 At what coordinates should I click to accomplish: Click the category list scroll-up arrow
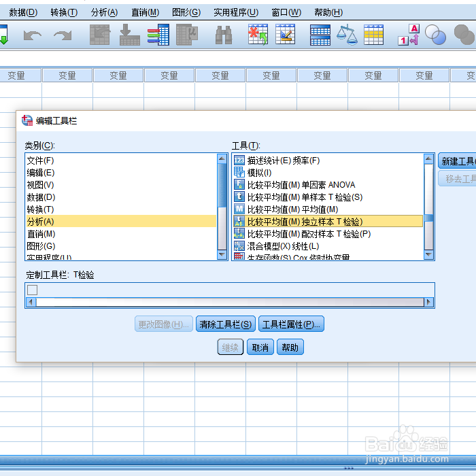click(222, 158)
